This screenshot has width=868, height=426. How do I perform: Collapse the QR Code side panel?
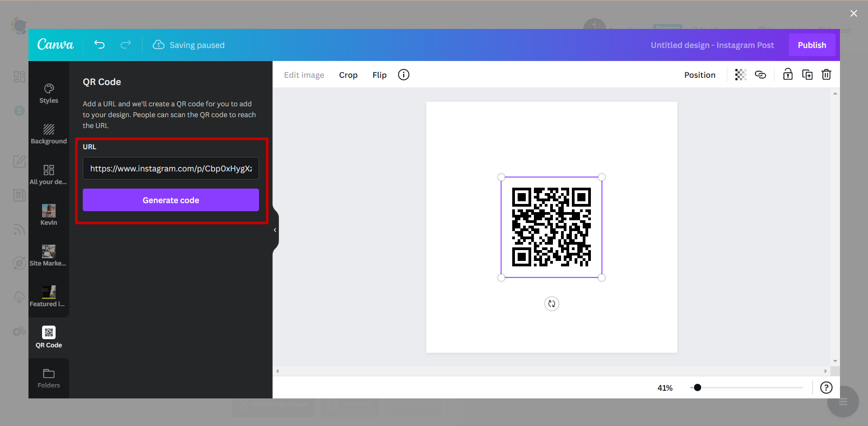tap(274, 230)
